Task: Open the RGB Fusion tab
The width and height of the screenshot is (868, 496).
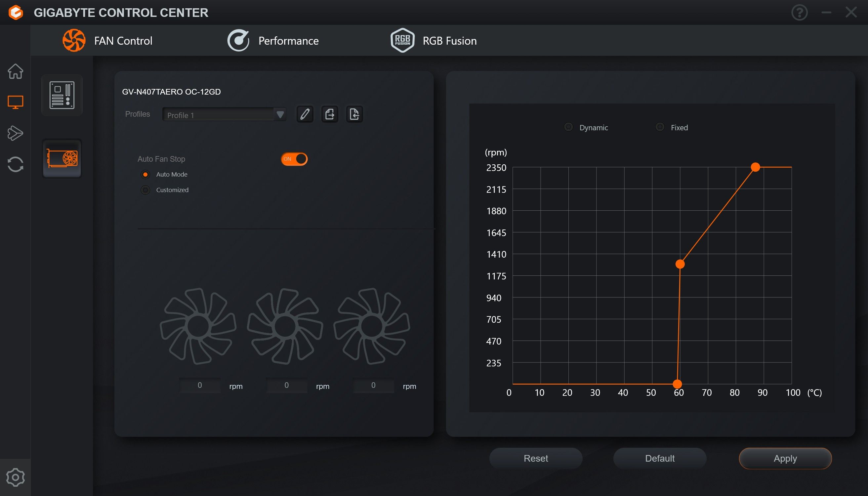Action: 433,41
